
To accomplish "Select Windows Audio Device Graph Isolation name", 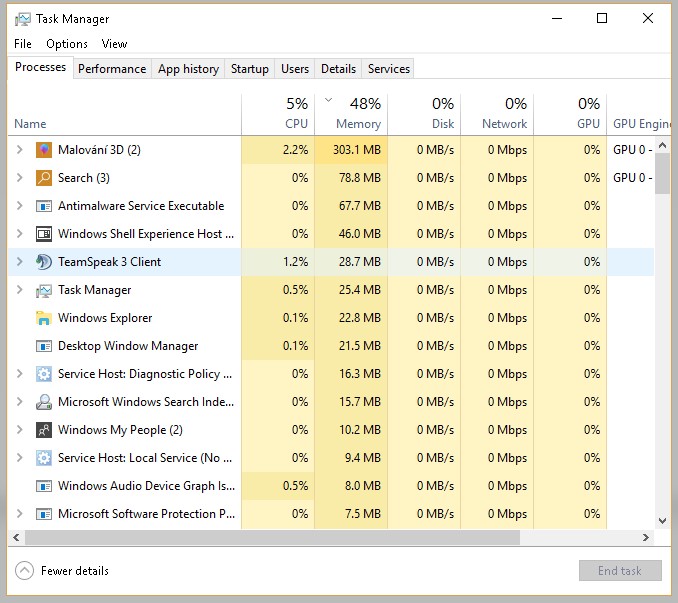I will (x=147, y=486).
